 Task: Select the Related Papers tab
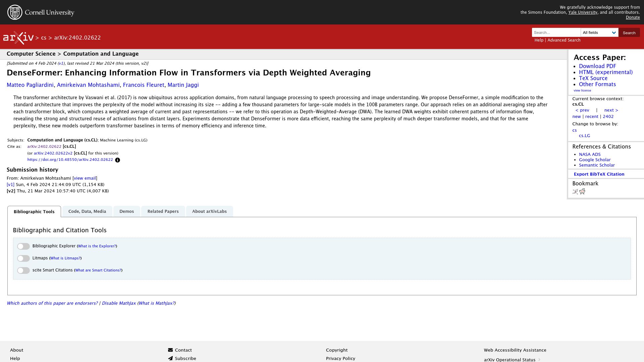[163, 212]
